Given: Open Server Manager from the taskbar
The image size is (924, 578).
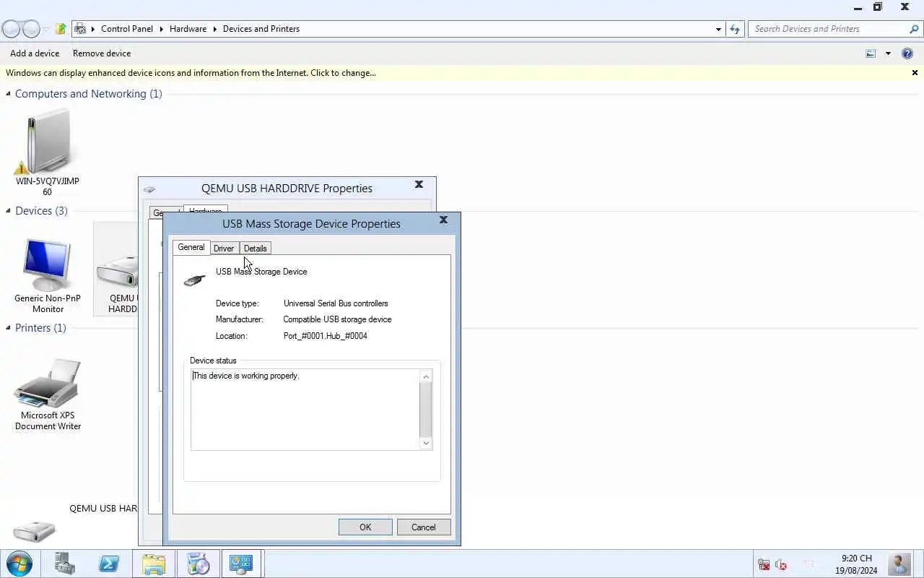Looking at the screenshot, I should click(65, 564).
